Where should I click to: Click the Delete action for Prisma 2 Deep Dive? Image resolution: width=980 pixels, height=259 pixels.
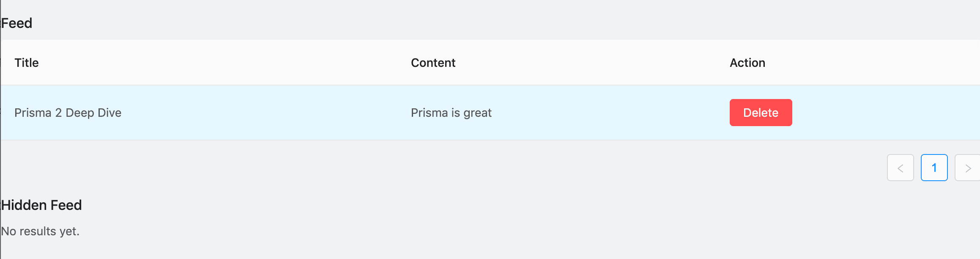pyautogui.click(x=760, y=113)
